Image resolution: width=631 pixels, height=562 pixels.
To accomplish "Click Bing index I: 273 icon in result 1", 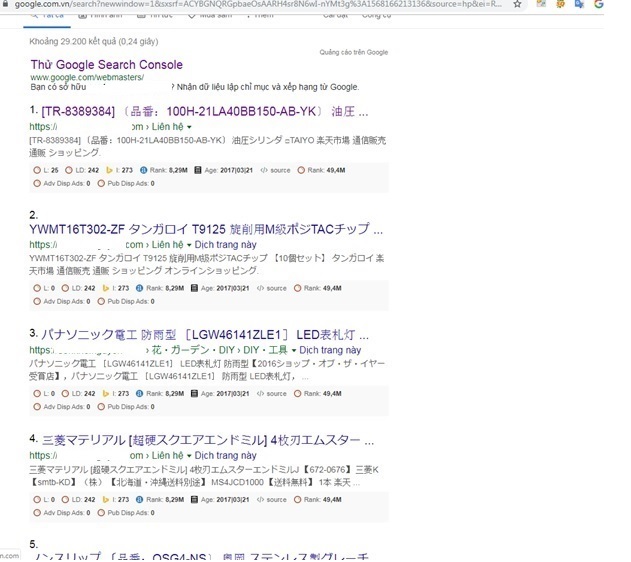I will pos(109,170).
